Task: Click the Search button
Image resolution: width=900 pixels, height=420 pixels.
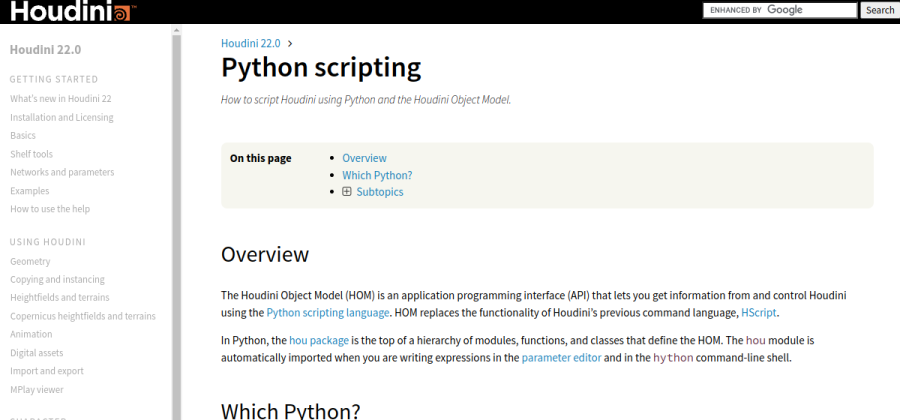Action: click(x=879, y=10)
